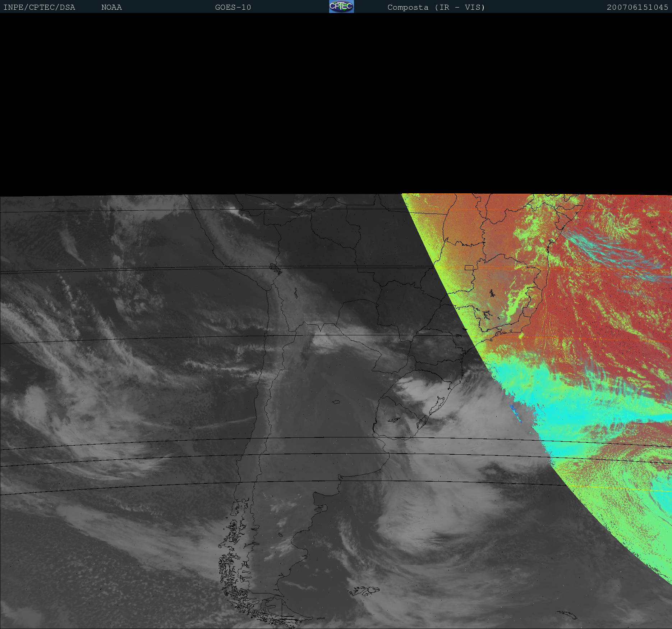The width and height of the screenshot is (672, 629).
Task: Click the CPTEC logo in the header
Action: tap(341, 6)
